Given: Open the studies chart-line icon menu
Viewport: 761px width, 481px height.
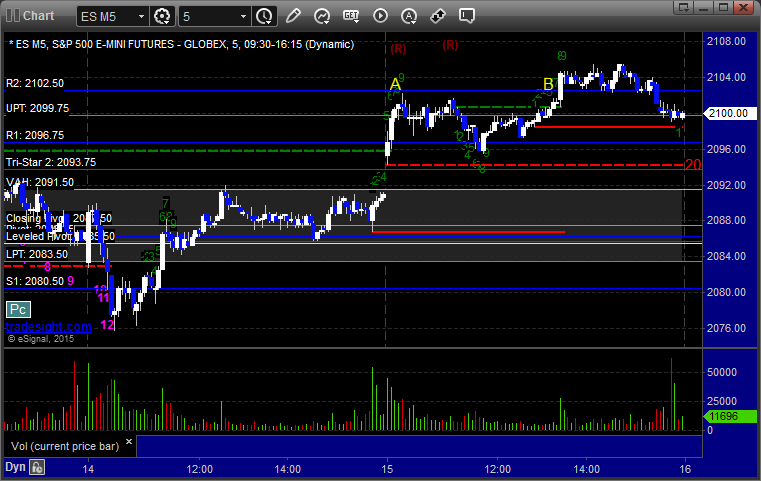Looking at the screenshot, I should pos(322,16).
